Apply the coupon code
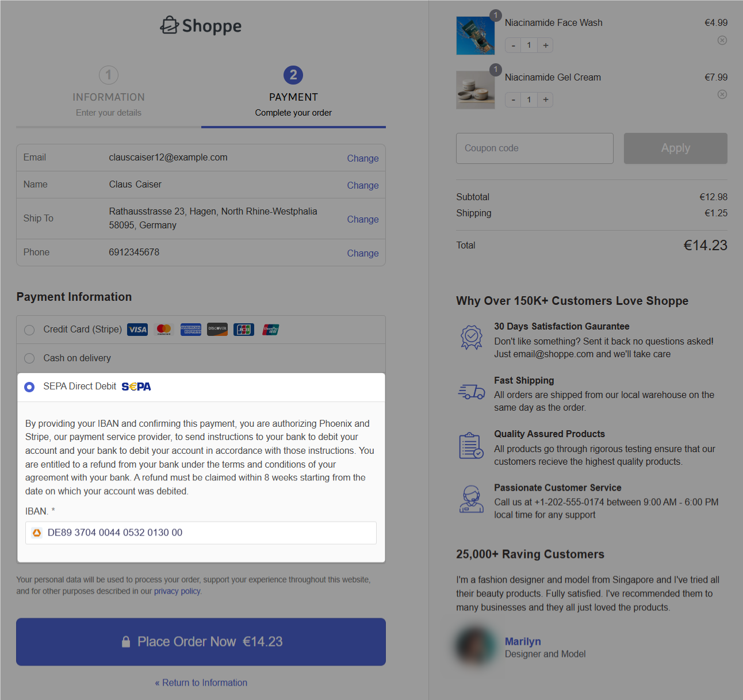Screen dimensions: 743x700 click(675, 148)
